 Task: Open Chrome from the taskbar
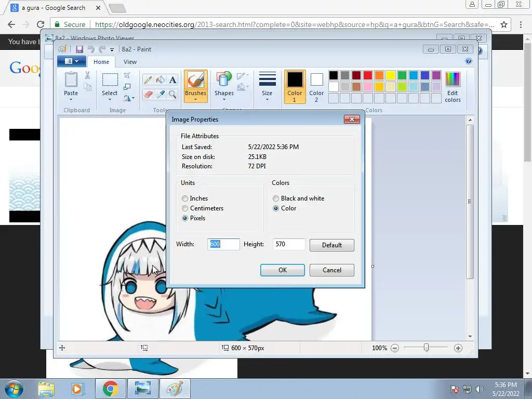[110, 389]
